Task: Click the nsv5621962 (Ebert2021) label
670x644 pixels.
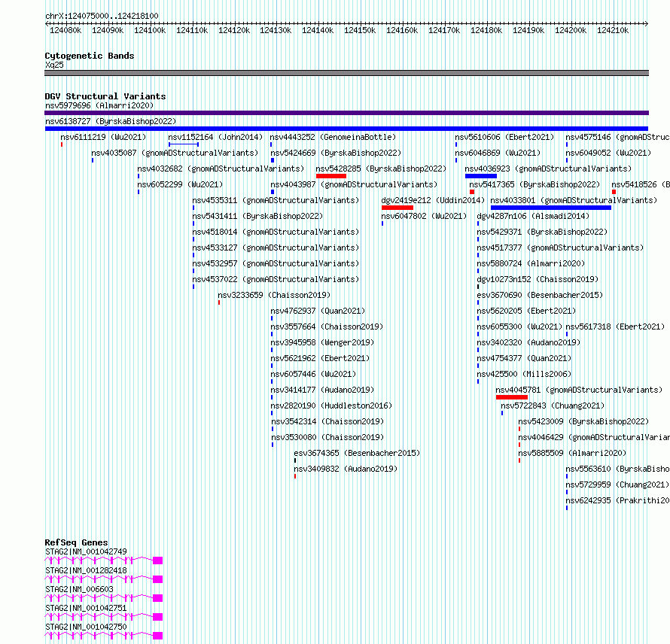Action: click(x=320, y=358)
